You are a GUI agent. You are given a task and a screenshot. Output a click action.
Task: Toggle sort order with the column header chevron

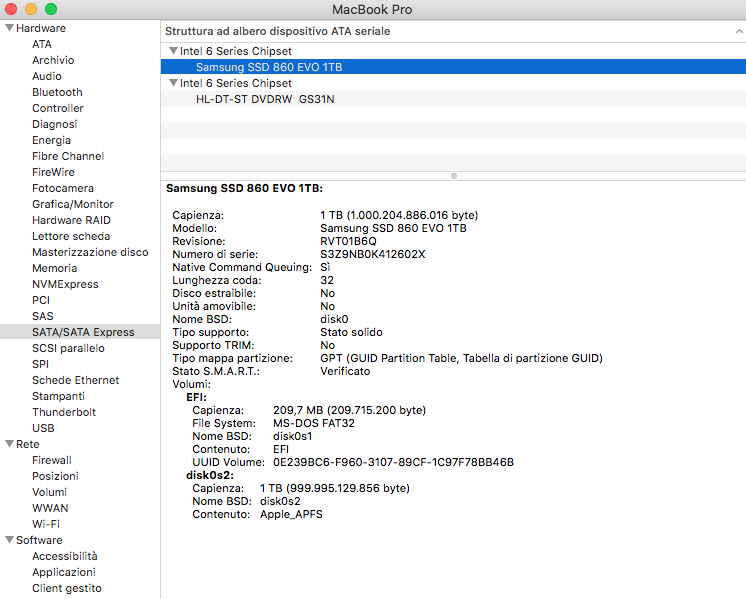pyautogui.click(x=738, y=31)
